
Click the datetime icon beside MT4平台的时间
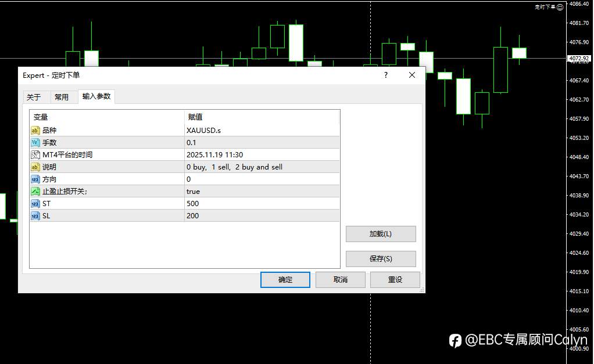35,155
